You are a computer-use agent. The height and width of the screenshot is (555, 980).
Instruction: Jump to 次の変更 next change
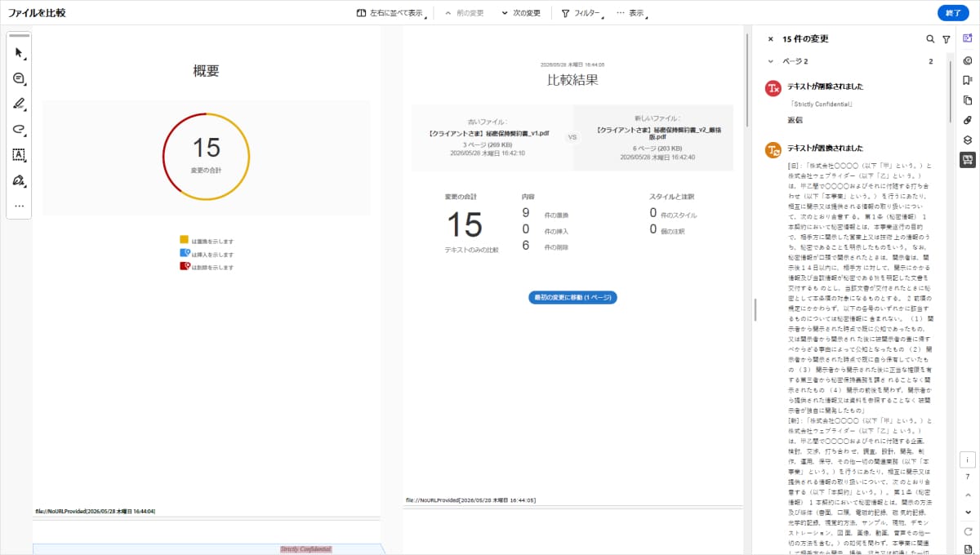521,13
